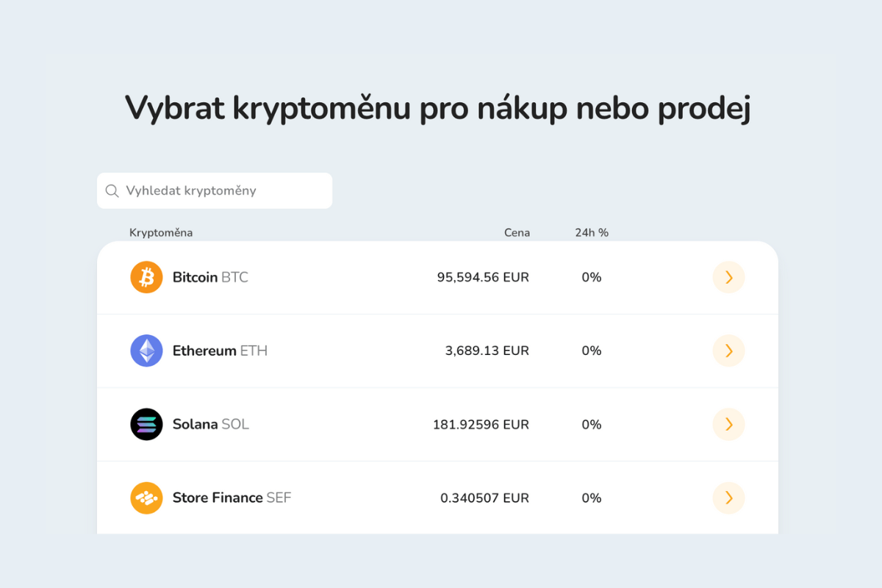Image resolution: width=882 pixels, height=588 pixels.
Task: Open Ethereum details via its chevron
Action: 728,351
